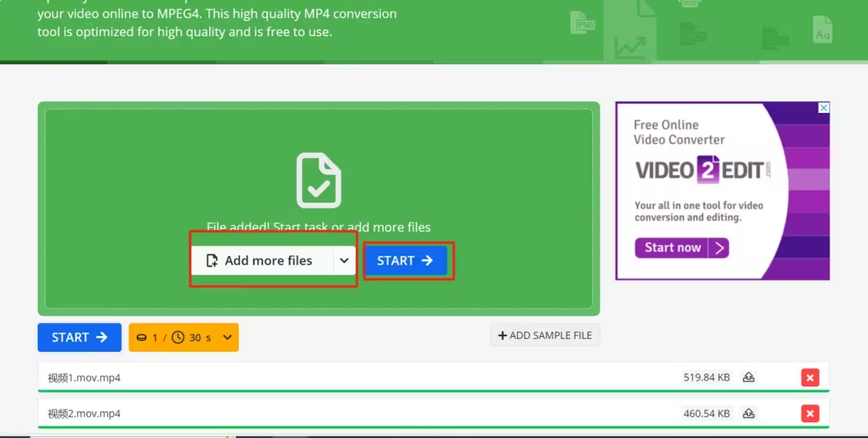Remove 视频2.mov.mp4 with its red X

[x=810, y=414]
